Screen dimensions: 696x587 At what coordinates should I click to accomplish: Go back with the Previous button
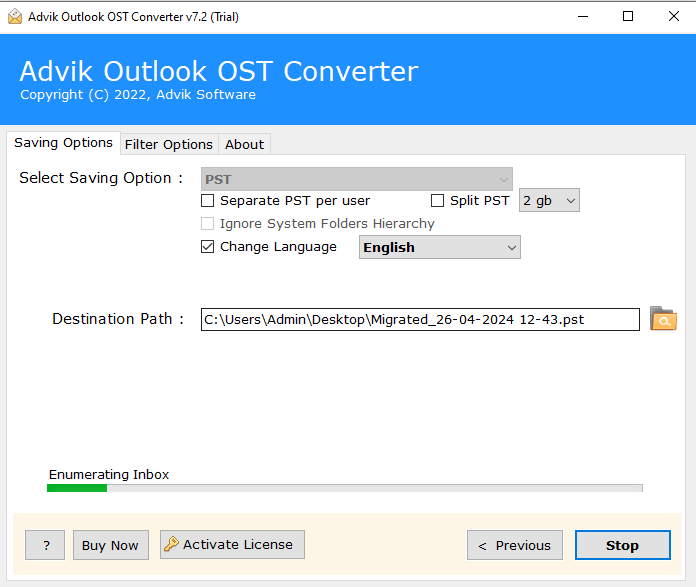click(x=515, y=545)
